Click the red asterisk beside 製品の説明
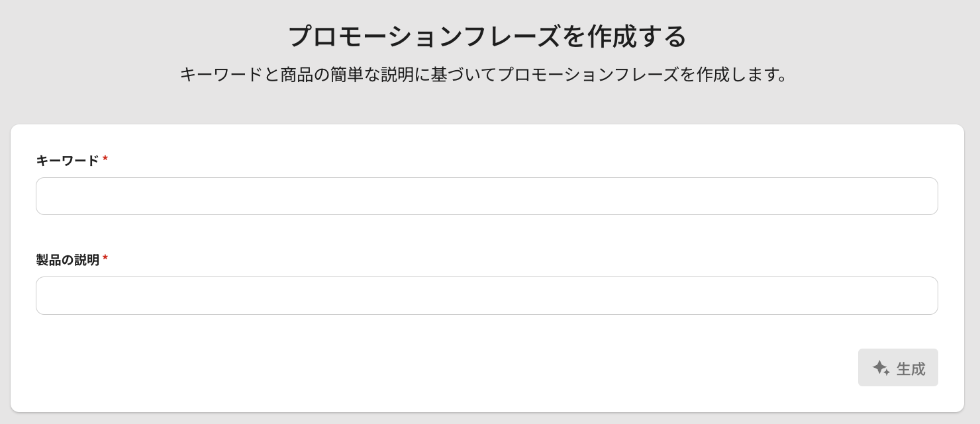 coord(105,259)
